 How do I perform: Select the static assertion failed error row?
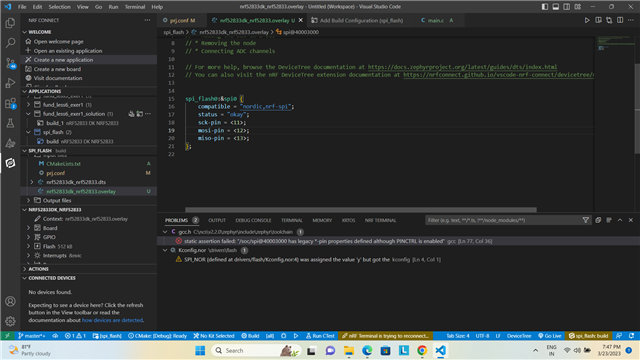tap(398, 241)
